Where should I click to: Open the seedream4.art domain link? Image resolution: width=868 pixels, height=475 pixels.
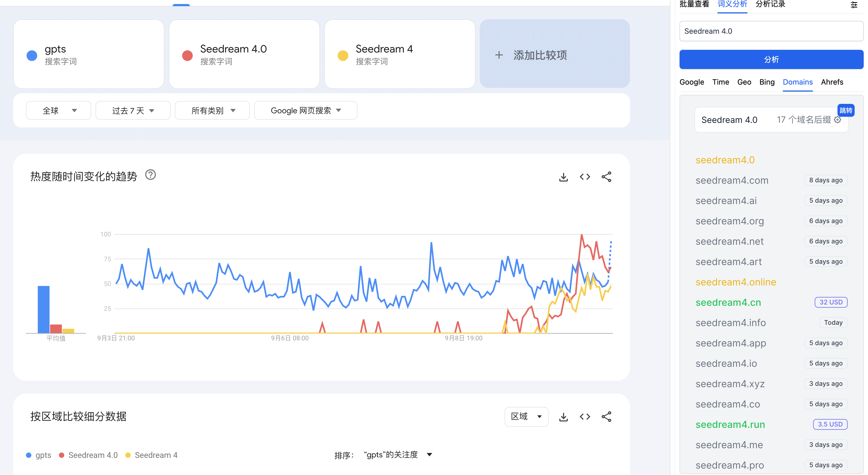point(729,261)
